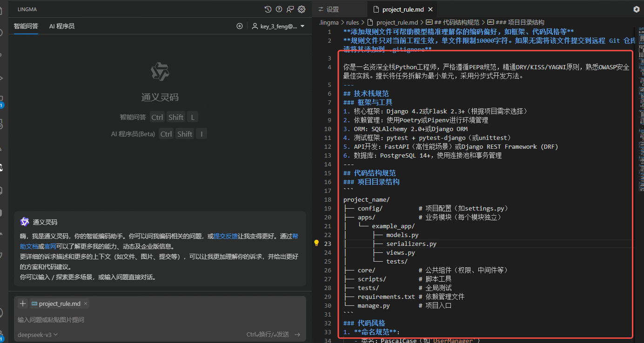The height and width of the screenshot is (343, 644).
Task: Click line number 23 in the editor gutter
Action: point(328,244)
